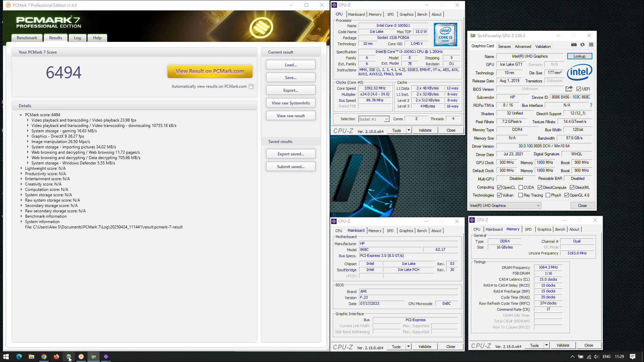Click the volume speaker tray icon
The width and height of the screenshot is (644, 362).
click(x=596, y=357)
